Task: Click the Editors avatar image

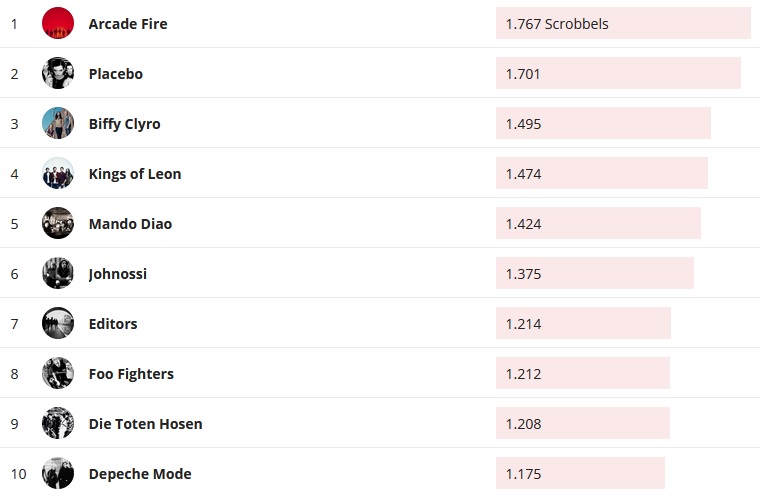Action: pyautogui.click(x=58, y=323)
